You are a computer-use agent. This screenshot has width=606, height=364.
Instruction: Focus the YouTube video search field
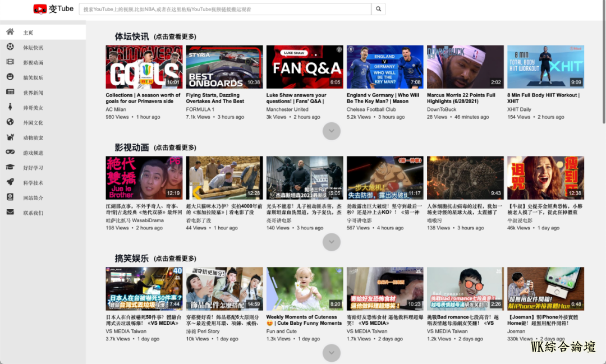(225, 9)
